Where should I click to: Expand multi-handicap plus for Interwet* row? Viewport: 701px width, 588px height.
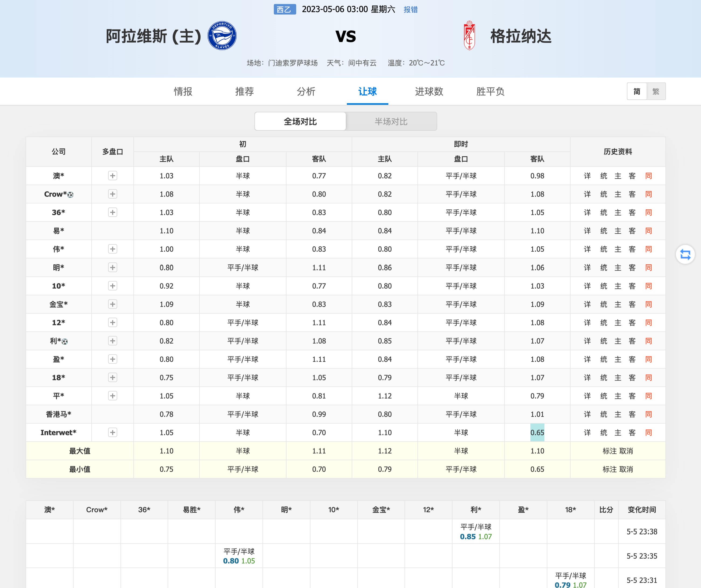112,433
